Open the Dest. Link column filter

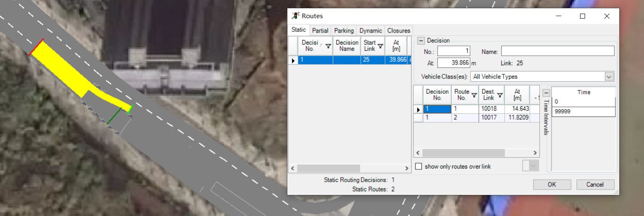(500, 95)
